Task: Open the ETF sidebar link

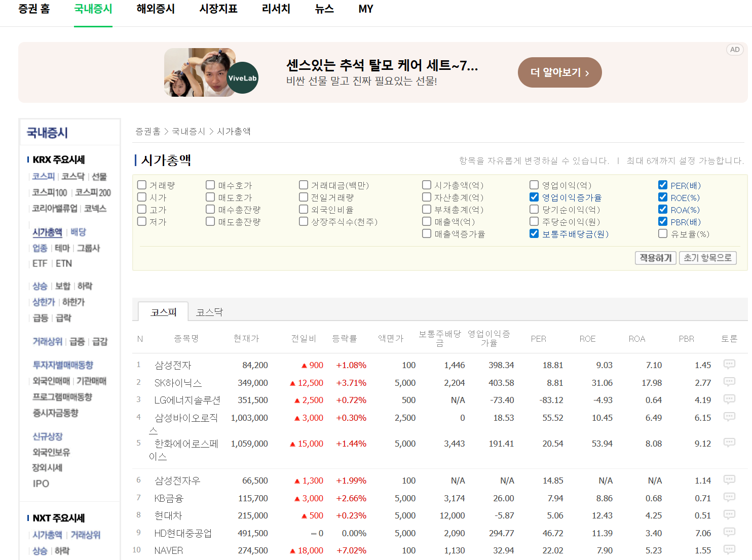Action: pyautogui.click(x=40, y=263)
